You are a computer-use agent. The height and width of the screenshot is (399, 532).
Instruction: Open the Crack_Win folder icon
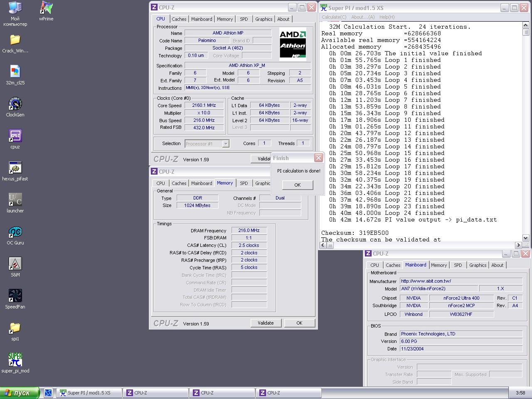[x=15, y=43]
